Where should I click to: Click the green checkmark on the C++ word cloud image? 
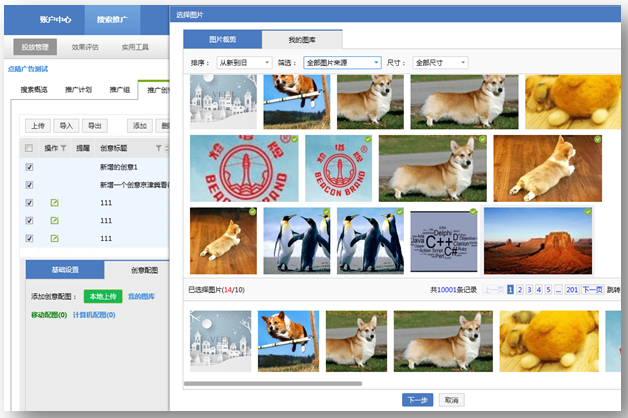coord(471,212)
